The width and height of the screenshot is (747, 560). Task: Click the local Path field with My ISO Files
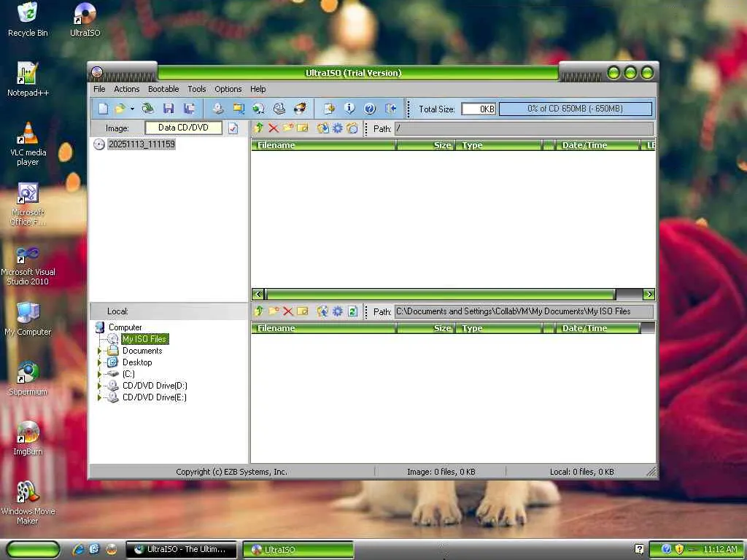[524, 311]
